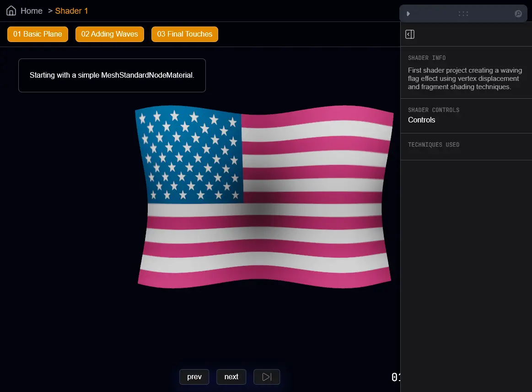Open the 01 Basic Plane step
Screen dimensions: 532x392
[x=38, y=34]
